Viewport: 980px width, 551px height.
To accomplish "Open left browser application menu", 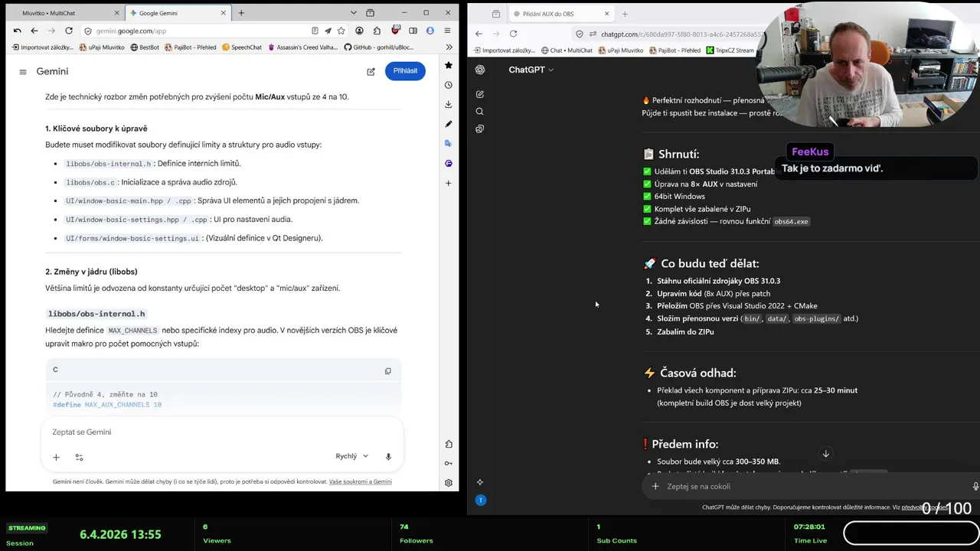I will (447, 31).
